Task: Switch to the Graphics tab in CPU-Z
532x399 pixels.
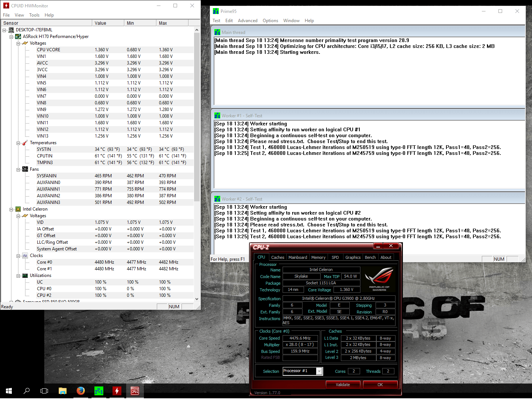Action: (353, 257)
